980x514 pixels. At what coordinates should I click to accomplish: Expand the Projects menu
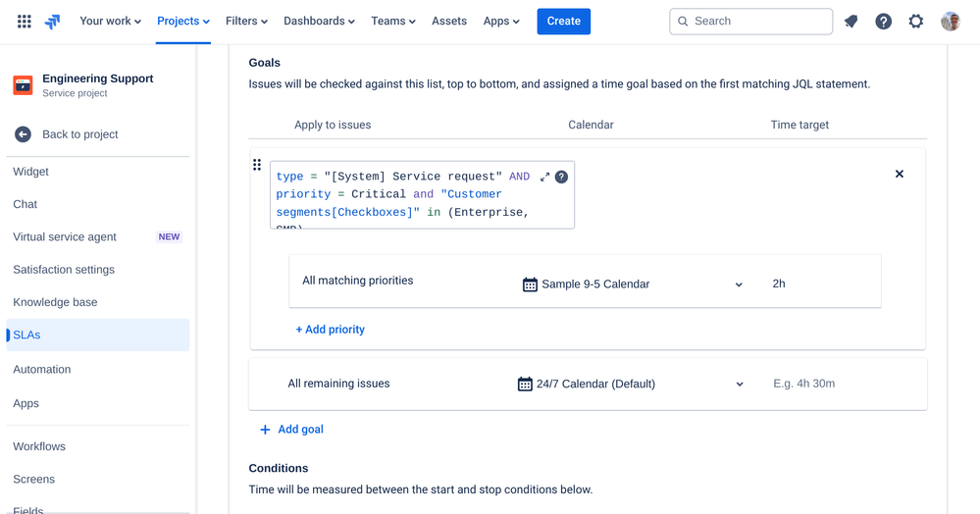[x=183, y=22]
